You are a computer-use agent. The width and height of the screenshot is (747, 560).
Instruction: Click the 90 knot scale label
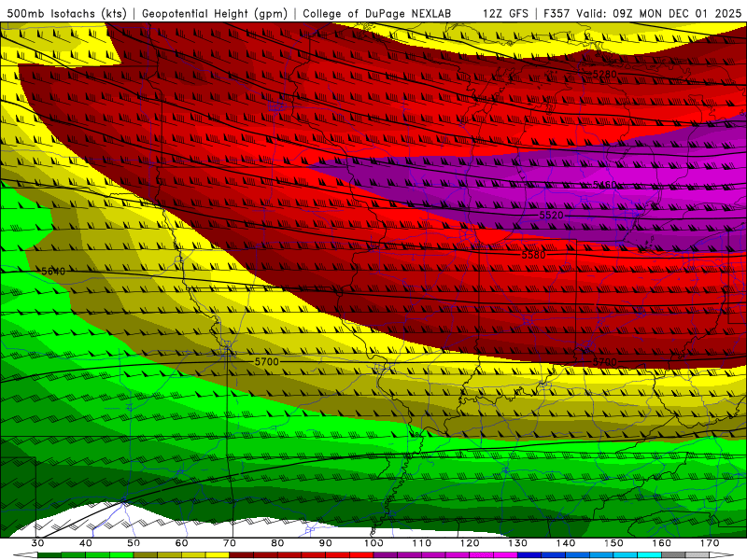click(x=326, y=543)
